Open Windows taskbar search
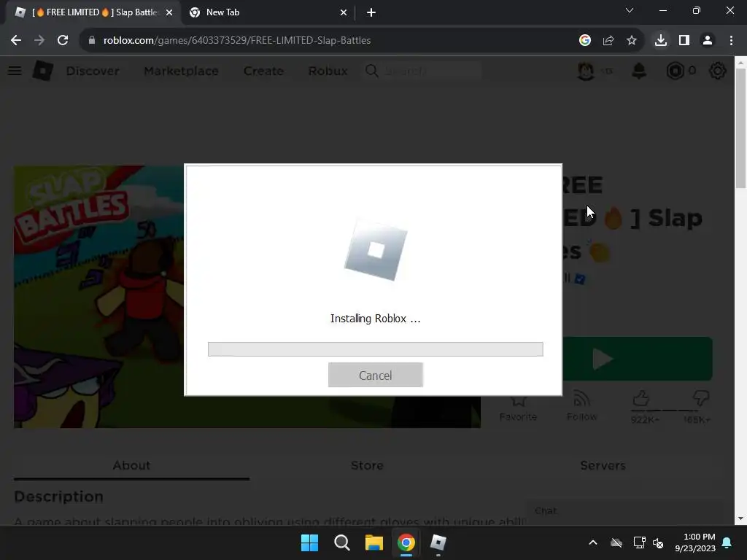The width and height of the screenshot is (747, 560). click(x=342, y=542)
